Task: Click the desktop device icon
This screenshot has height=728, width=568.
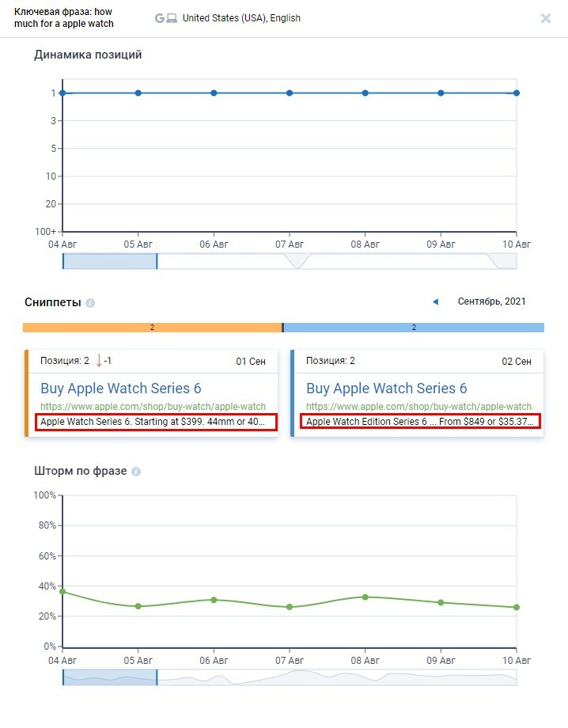Action: [x=172, y=18]
